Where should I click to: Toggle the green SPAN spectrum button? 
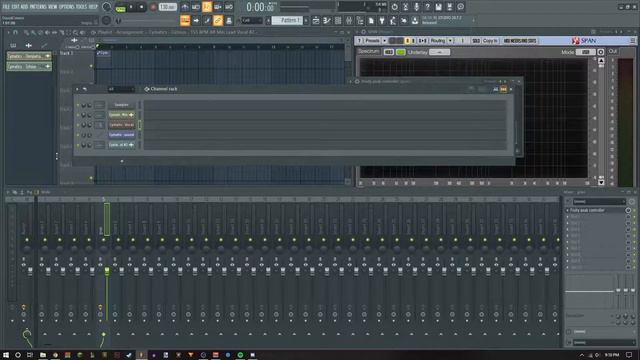[400, 52]
